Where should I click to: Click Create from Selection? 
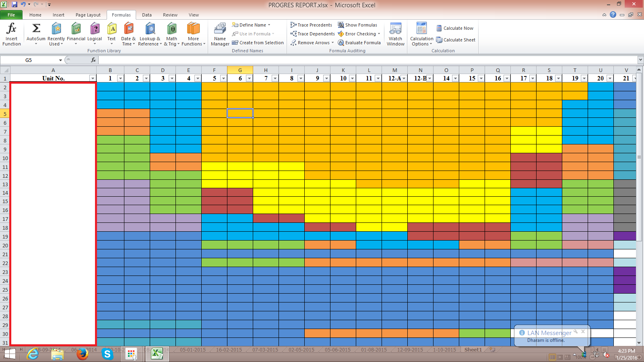coord(258,43)
